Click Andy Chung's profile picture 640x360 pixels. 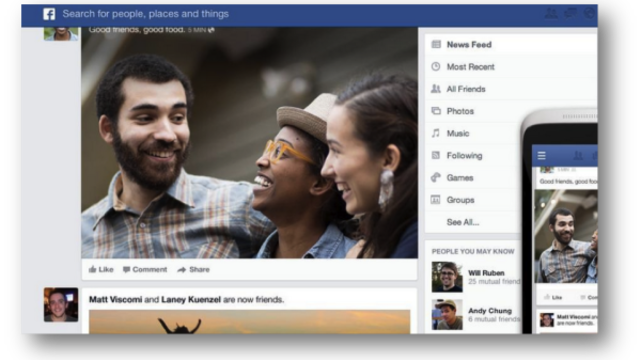pos(447,314)
